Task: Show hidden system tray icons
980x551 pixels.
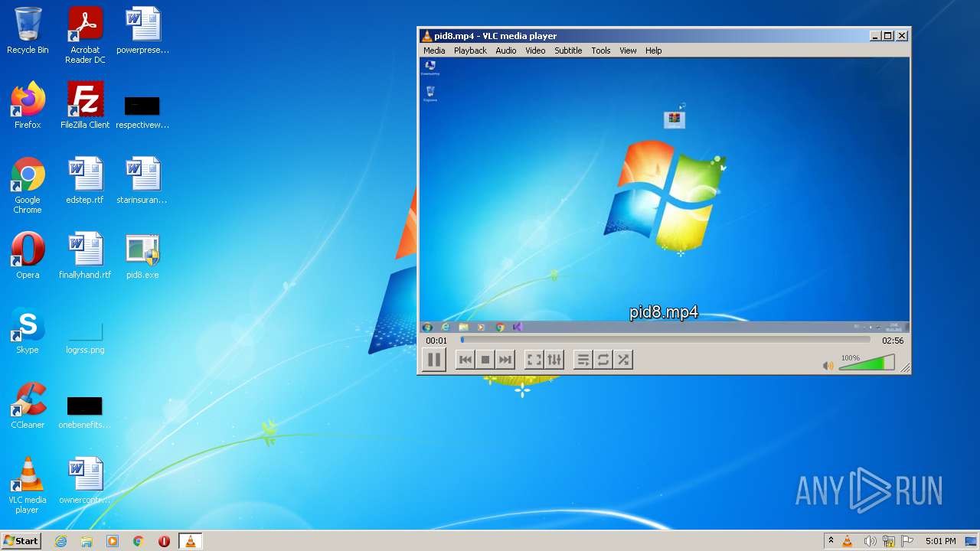Action: pyautogui.click(x=831, y=541)
